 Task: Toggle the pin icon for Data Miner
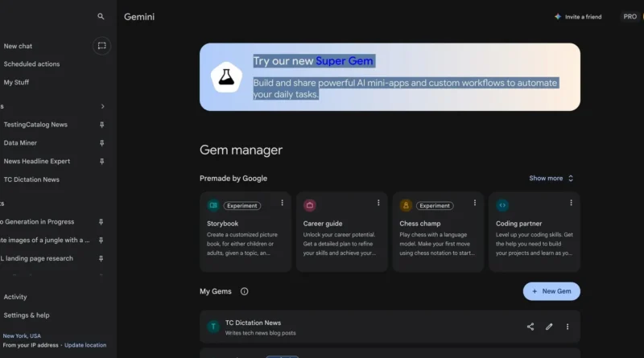point(102,143)
